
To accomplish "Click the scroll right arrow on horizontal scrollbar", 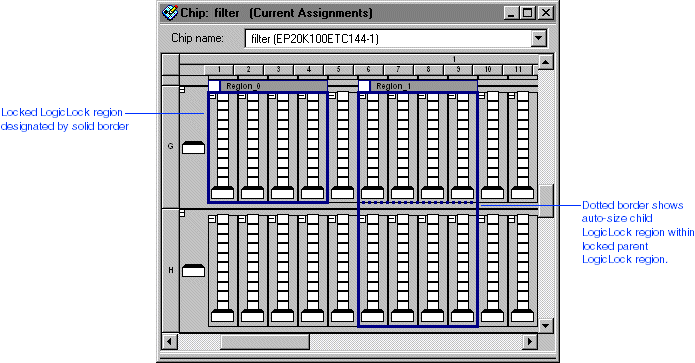I will pyautogui.click(x=529, y=342).
